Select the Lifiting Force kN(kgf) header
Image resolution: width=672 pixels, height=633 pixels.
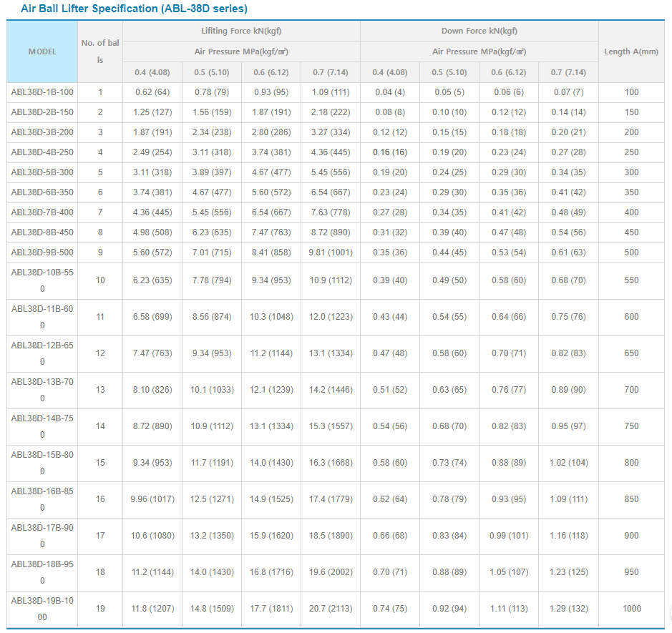pyautogui.click(x=241, y=31)
